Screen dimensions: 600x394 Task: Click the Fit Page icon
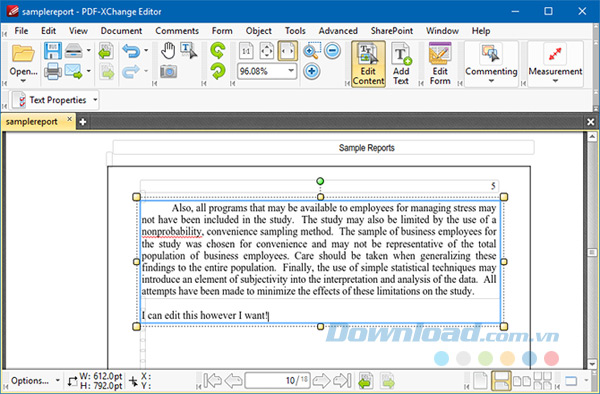click(267, 51)
